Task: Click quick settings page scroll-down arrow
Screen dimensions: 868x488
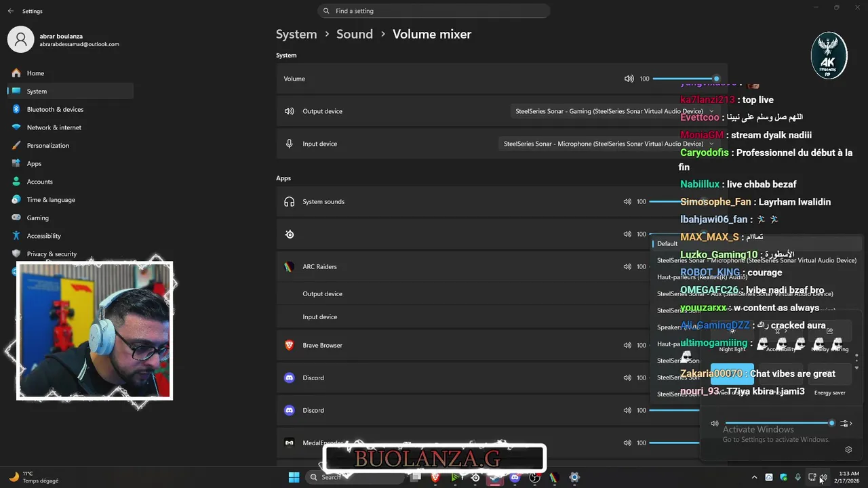Action: (856, 368)
